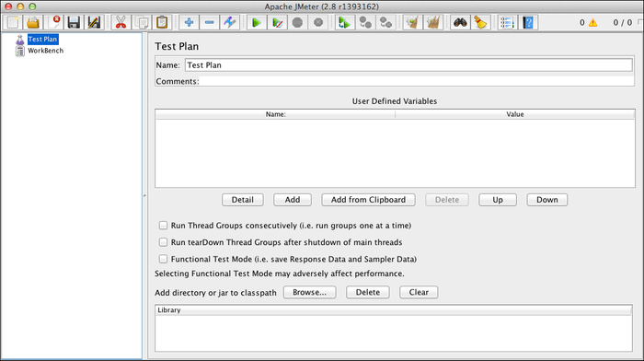
Task: Click the Add variable button
Action: pyautogui.click(x=293, y=200)
